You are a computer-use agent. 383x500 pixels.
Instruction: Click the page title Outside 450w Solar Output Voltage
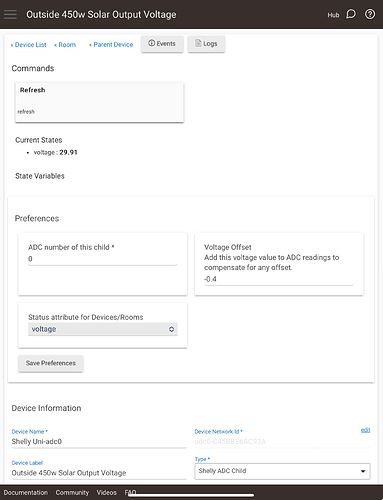[x=101, y=15]
